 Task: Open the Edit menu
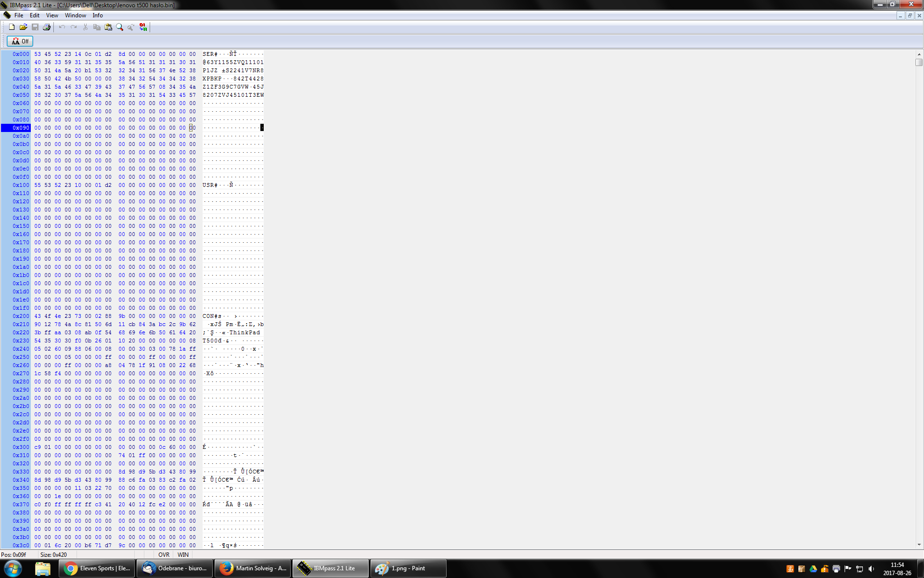[x=35, y=15]
